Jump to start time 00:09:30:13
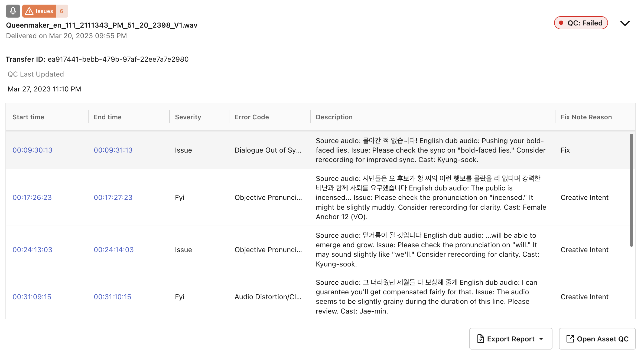This screenshot has height=356, width=644. point(32,150)
